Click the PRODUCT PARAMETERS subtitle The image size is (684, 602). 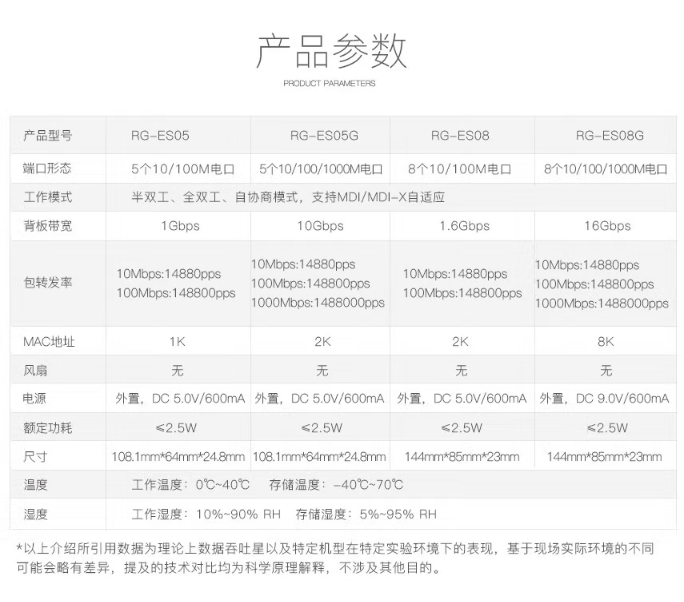click(329, 83)
